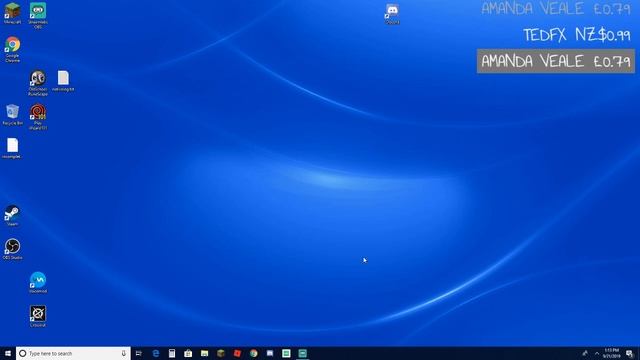Open Calculator from the taskbar
The image size is (640, 360).
click(x=172, y=353)
